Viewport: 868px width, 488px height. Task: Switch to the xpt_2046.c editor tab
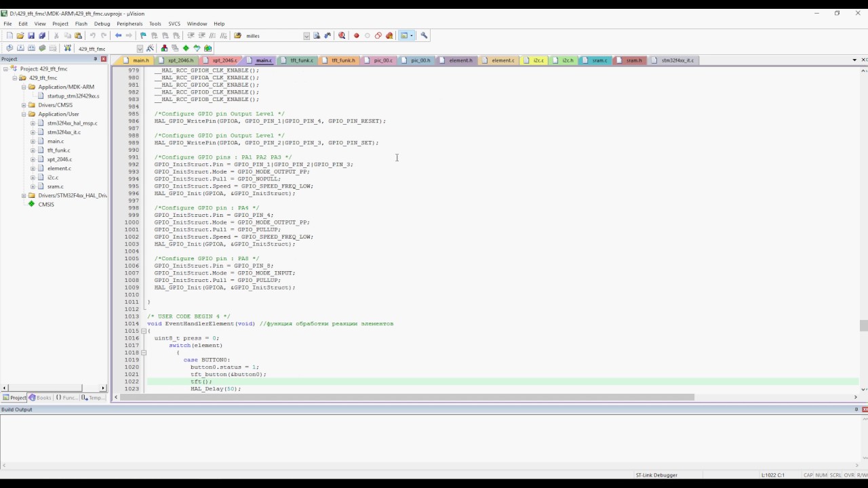[x=221, y=60]
